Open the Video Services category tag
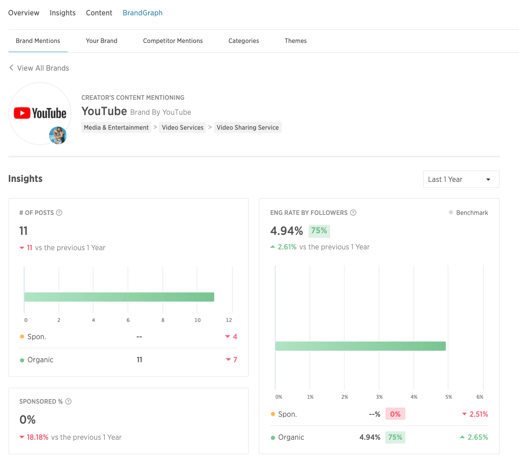Screen dimensions: 519x462 [x=182, y=127]
